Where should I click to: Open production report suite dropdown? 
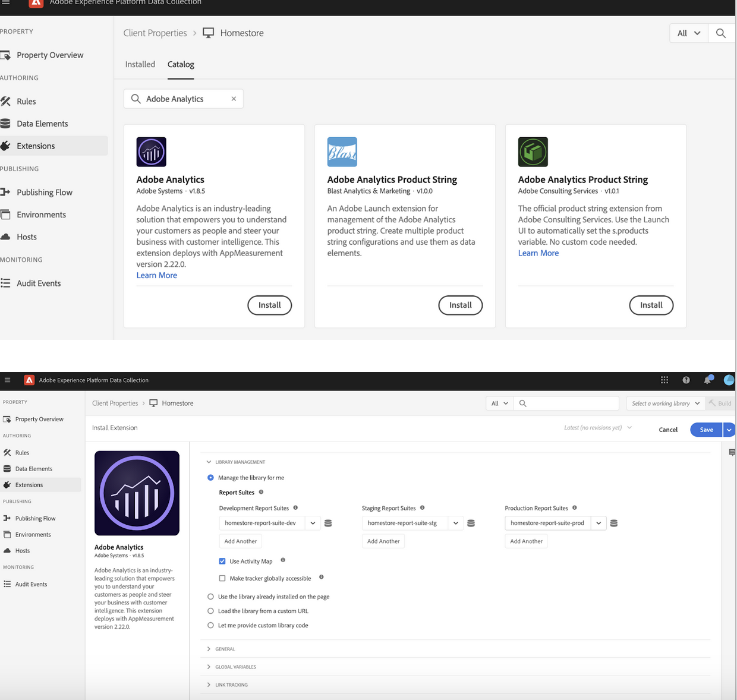pyautogui.click(x=599, y=524)
